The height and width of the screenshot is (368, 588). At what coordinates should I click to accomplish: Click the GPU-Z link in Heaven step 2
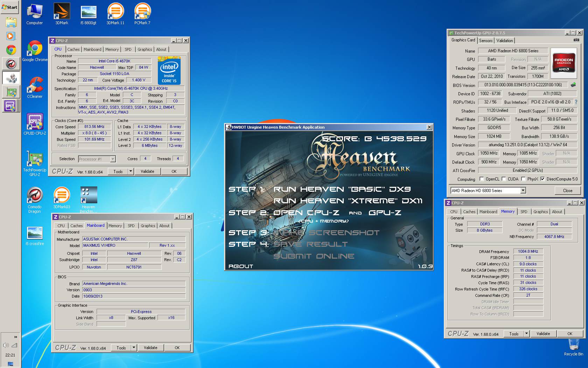[385, 213]
